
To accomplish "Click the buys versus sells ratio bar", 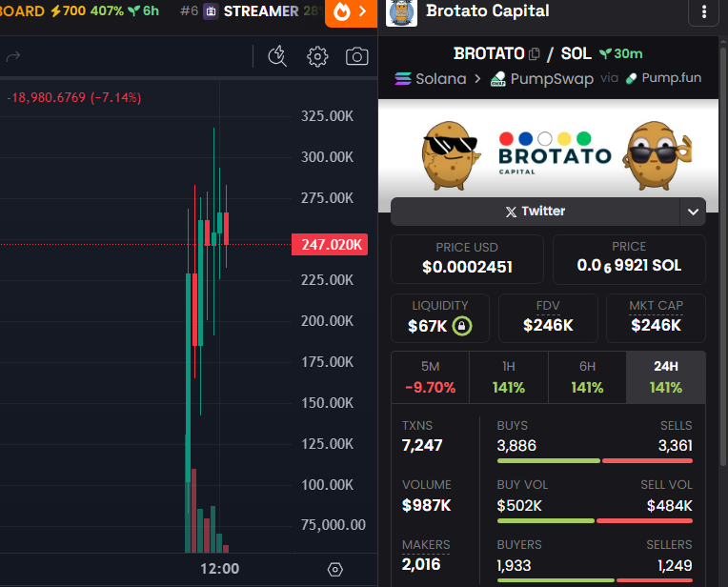I will [595, 460].
